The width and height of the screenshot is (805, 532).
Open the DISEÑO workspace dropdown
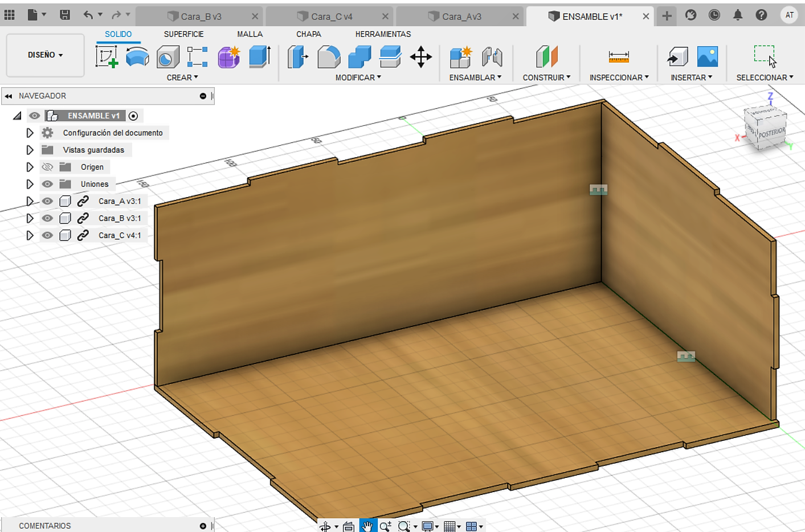point(45,55)
